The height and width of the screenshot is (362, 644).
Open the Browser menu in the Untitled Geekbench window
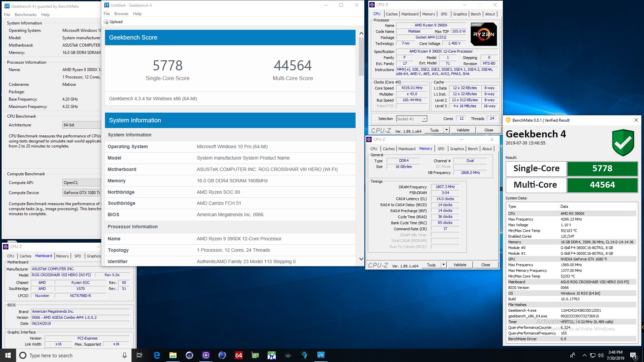click(121, 14)
